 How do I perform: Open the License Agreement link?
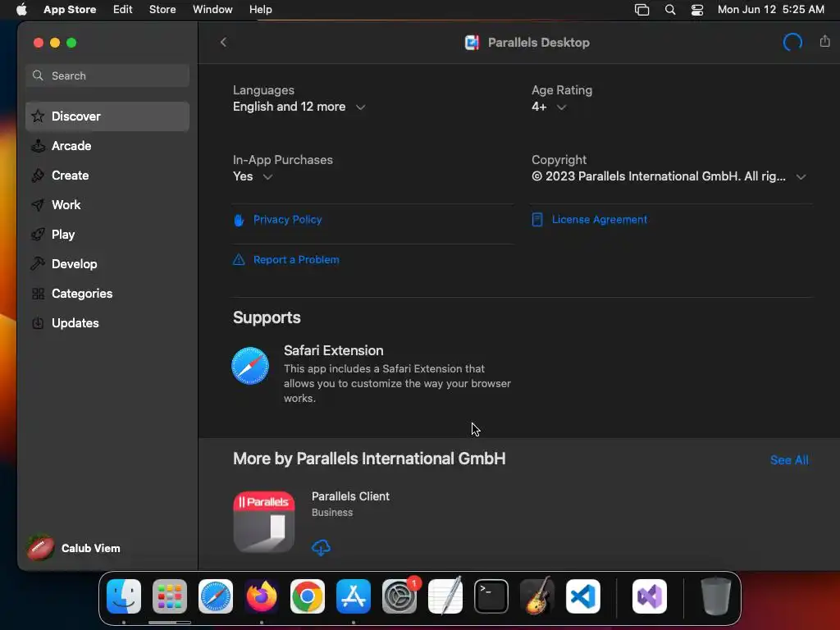coord(599,220)
